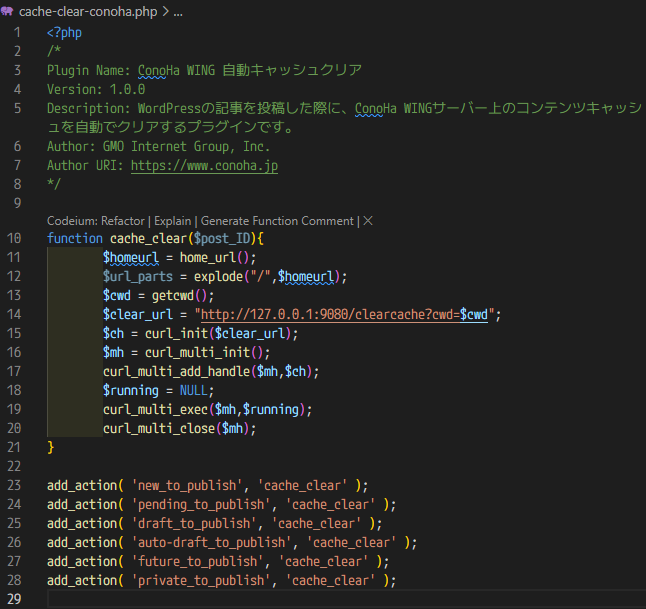Open the https://www.conoha.jp Author URI link
The image size is (646, 609).
[x=204, y=165]
